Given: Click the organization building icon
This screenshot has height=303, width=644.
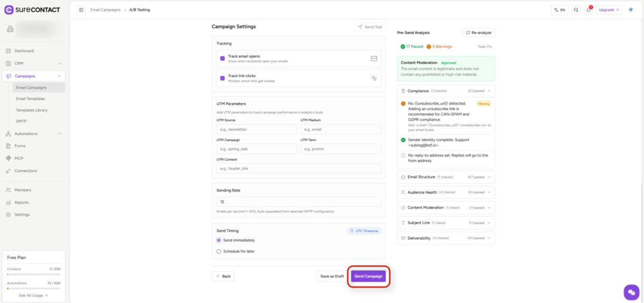Looking at the screenshot, I should click(9, 29).
